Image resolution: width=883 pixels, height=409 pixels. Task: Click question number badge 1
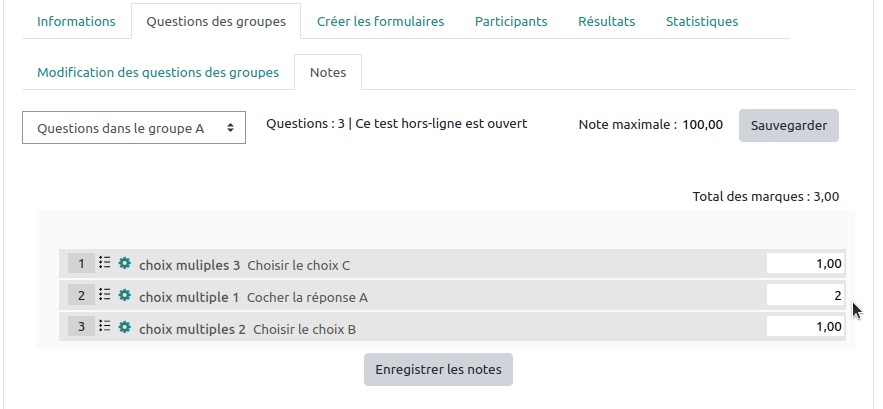(81, 264)
